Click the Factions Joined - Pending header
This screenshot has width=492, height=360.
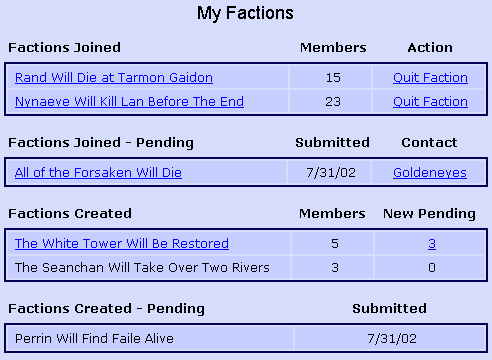101,143
